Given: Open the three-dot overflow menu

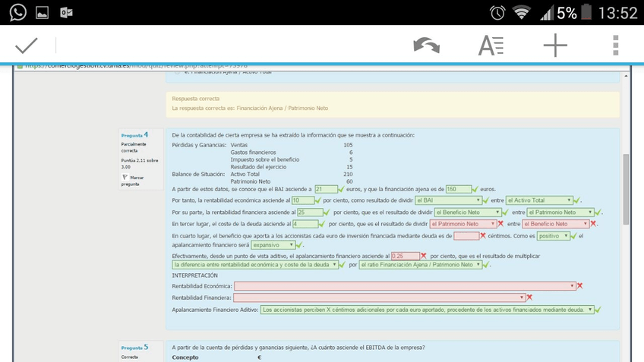Looking at the screenshot, I should click(615, 46).
